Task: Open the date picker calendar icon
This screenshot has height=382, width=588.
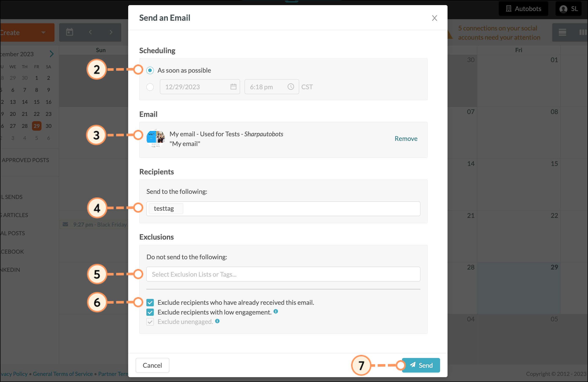Action: pos(233,87)
